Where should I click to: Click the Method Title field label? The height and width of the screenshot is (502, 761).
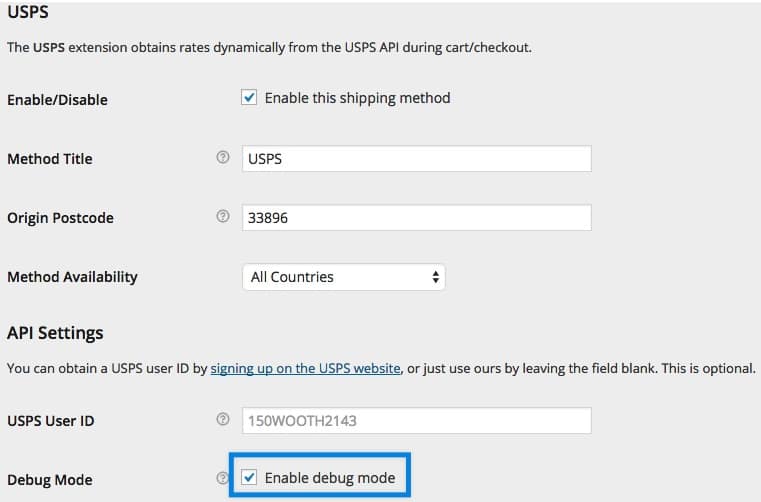point(50,159)
